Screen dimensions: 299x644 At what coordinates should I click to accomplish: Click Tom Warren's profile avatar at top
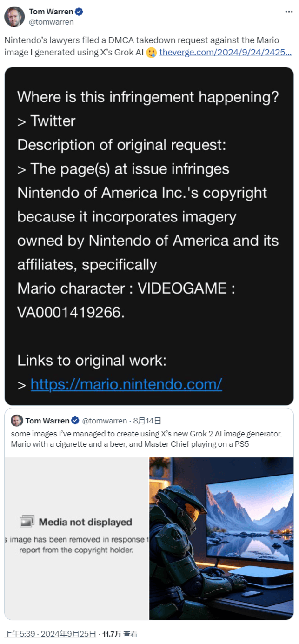[14, 17]
